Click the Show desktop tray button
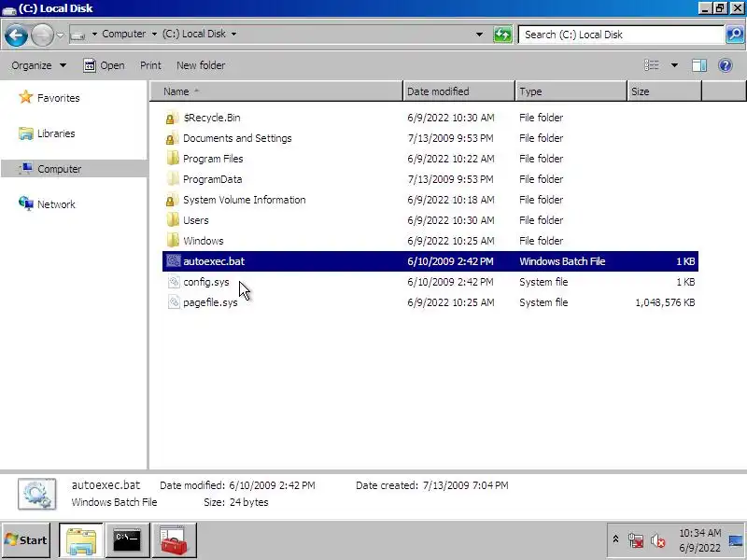The height and width of the screenshot is (560, 747). (736, 540)
